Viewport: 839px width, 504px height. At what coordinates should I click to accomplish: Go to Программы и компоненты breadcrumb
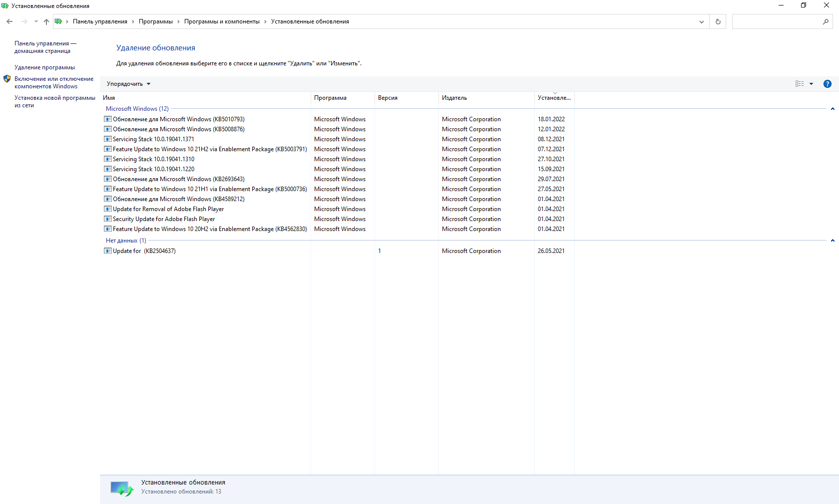(222, 21)
